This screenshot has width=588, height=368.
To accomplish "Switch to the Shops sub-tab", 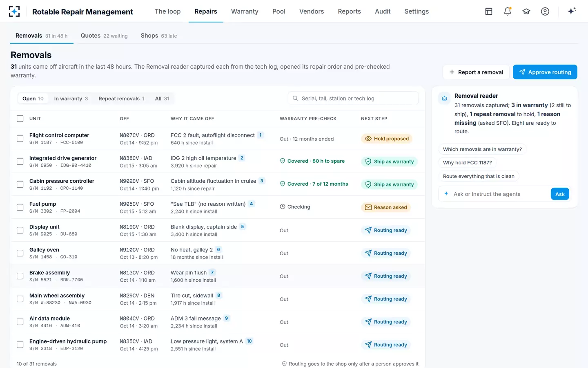I will tap(159, 36).
